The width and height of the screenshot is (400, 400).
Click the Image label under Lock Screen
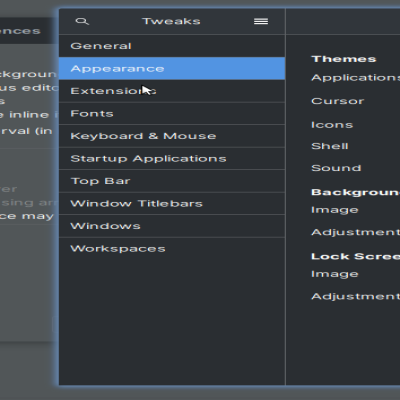click(x=335, y=274)
